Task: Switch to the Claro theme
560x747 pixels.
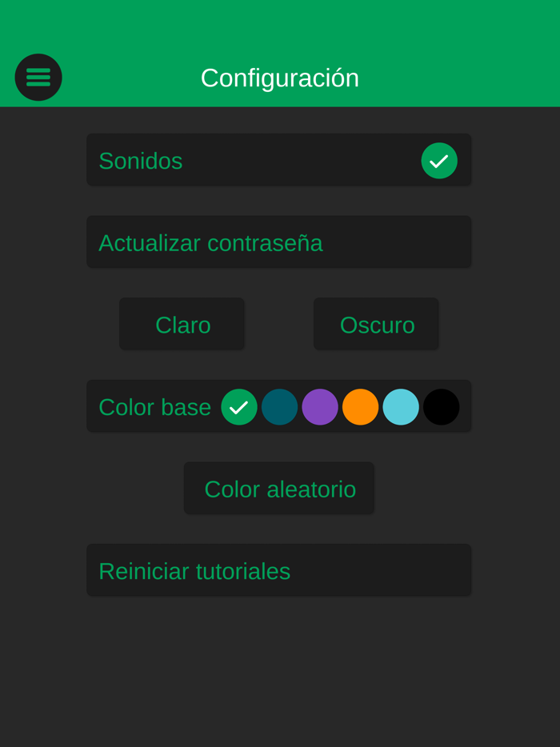Action: 182,325
